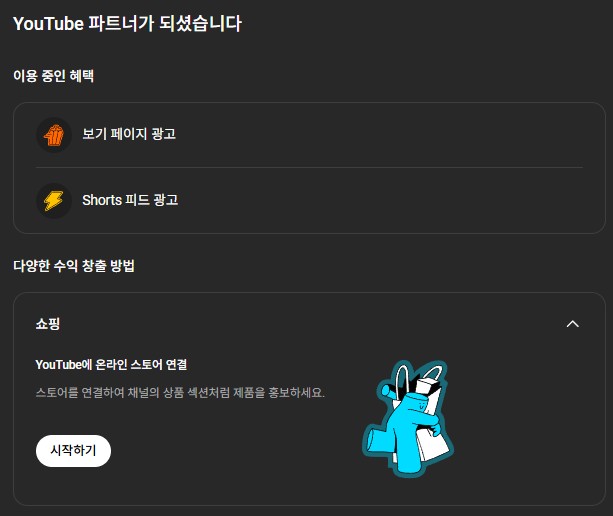Click the 스토어를 연결하여 description text
613x516 pixels.
point(180,392)
